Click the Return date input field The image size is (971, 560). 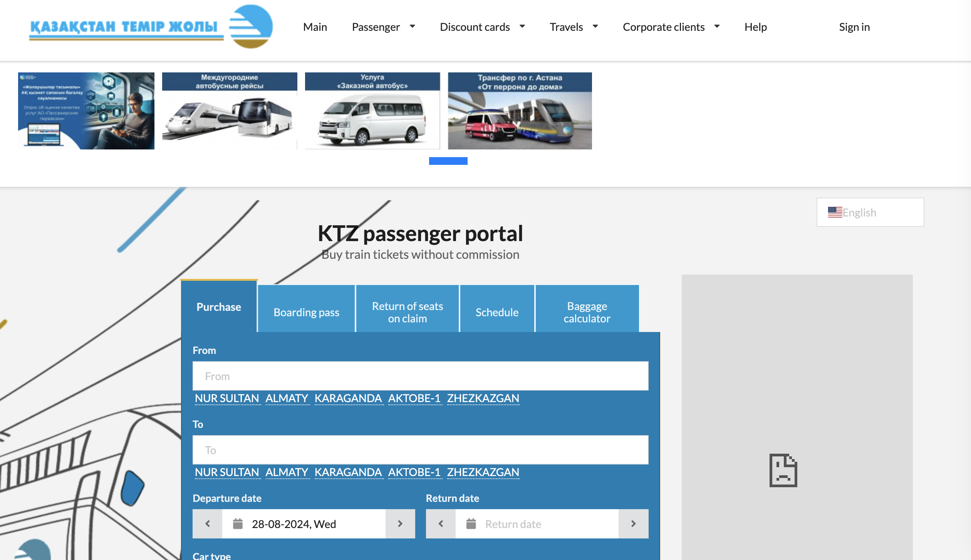click(537, 524)
